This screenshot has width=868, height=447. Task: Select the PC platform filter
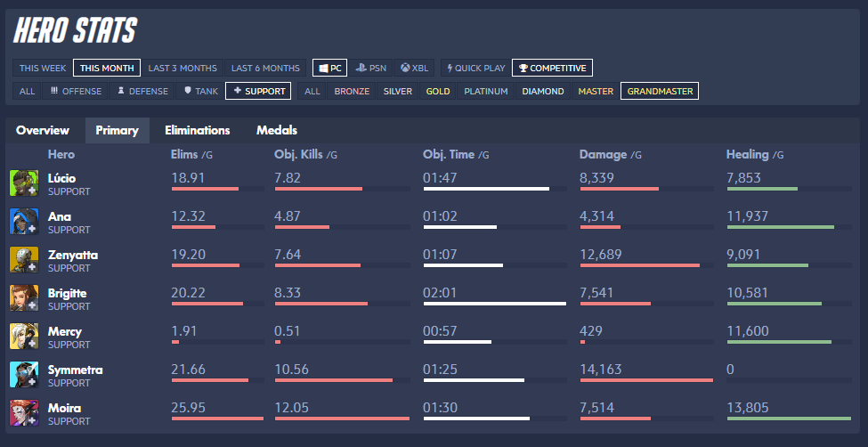[330, 69]
